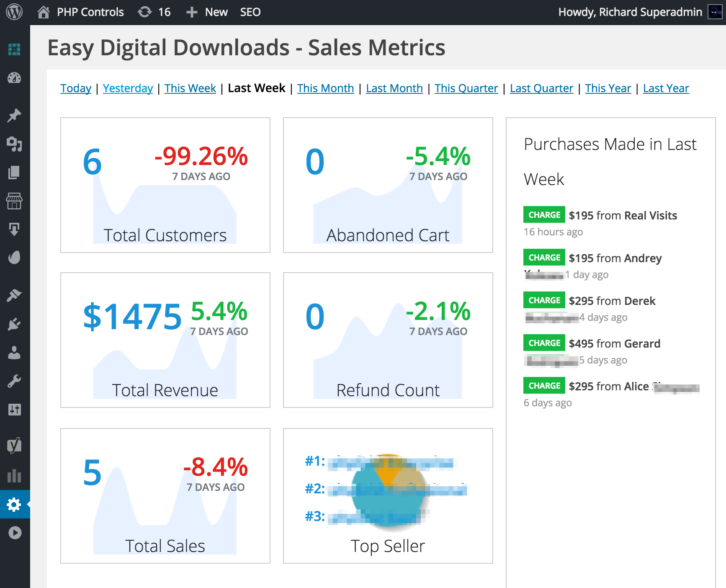Click CHARGE badge for Andrey purchase
This screenshot has height=588, width=726.
coord(544,258)
